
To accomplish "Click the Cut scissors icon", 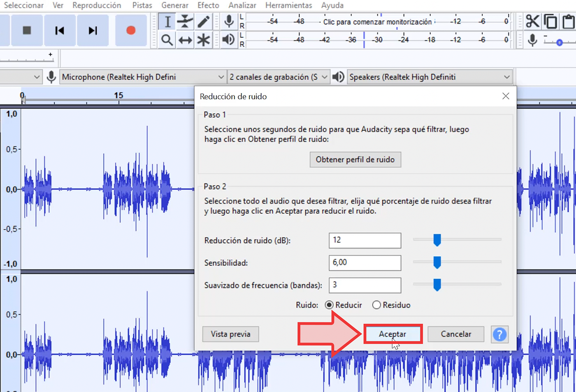I will point(532,21).
